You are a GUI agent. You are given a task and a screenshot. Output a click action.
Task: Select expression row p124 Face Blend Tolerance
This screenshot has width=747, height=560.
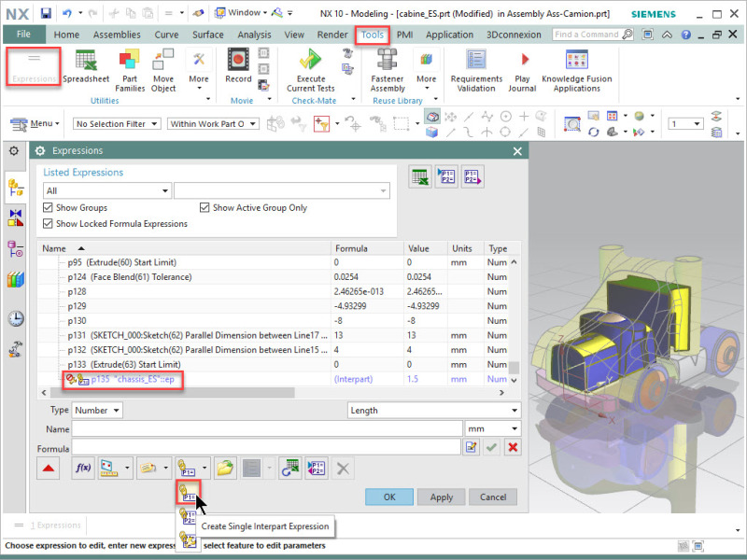[273, 276]
